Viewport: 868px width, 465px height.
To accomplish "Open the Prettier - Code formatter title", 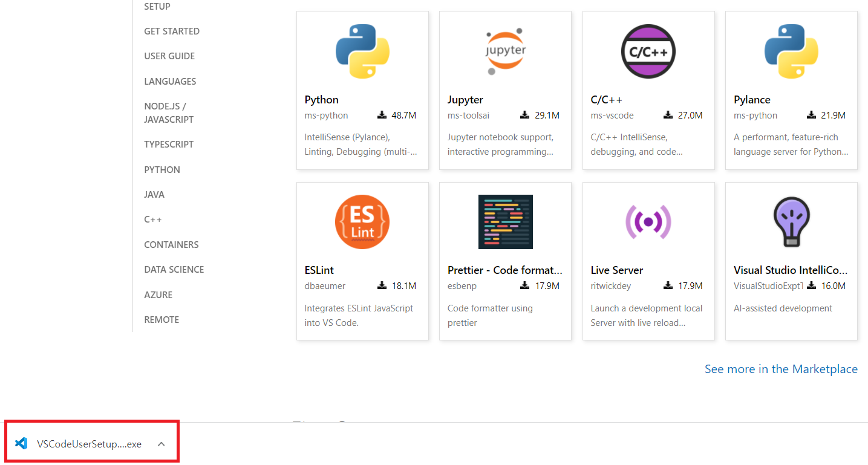I will 505,270.
